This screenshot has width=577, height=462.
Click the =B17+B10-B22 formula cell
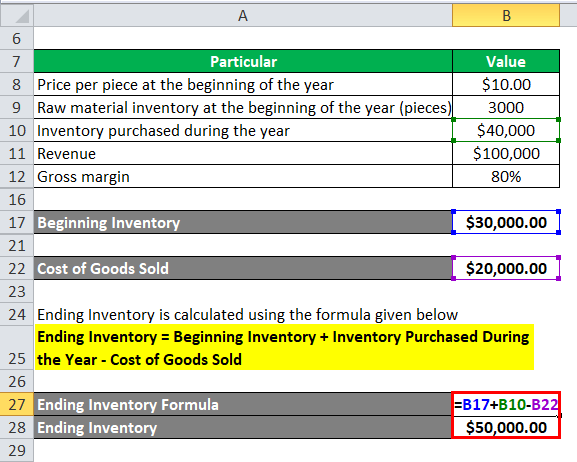[506, 404]
